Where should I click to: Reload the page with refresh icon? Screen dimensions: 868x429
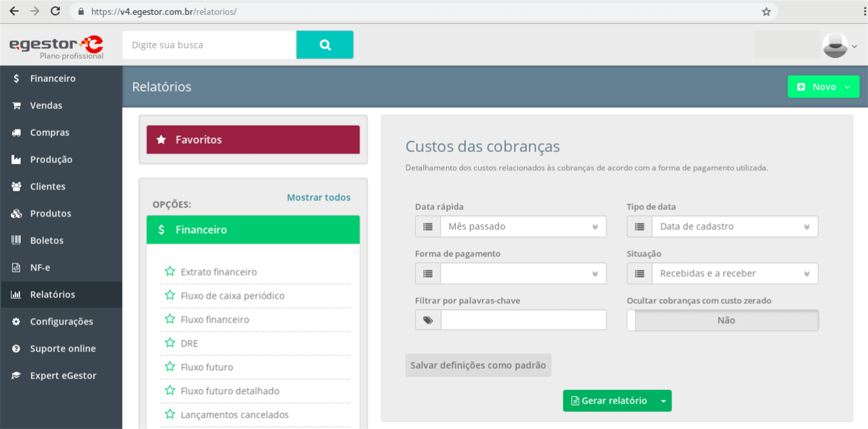click(x=56, y=11)
